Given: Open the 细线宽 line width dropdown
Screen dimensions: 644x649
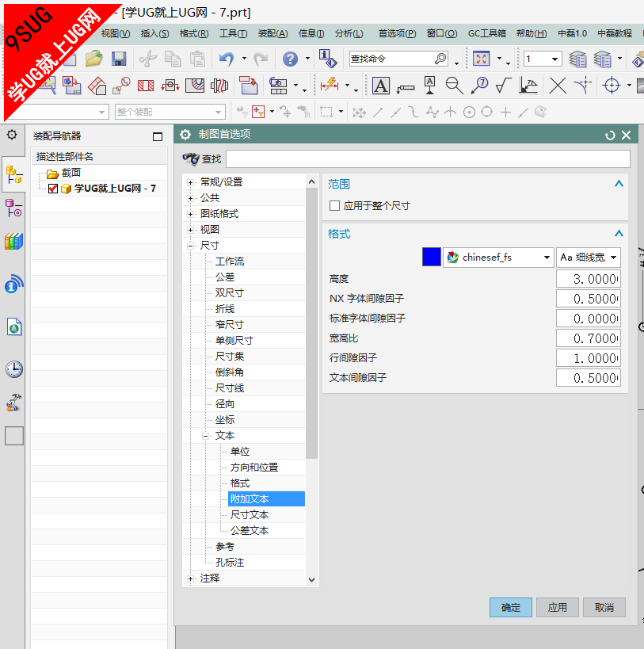Looking at the screenshot, I should pos(589,258).
